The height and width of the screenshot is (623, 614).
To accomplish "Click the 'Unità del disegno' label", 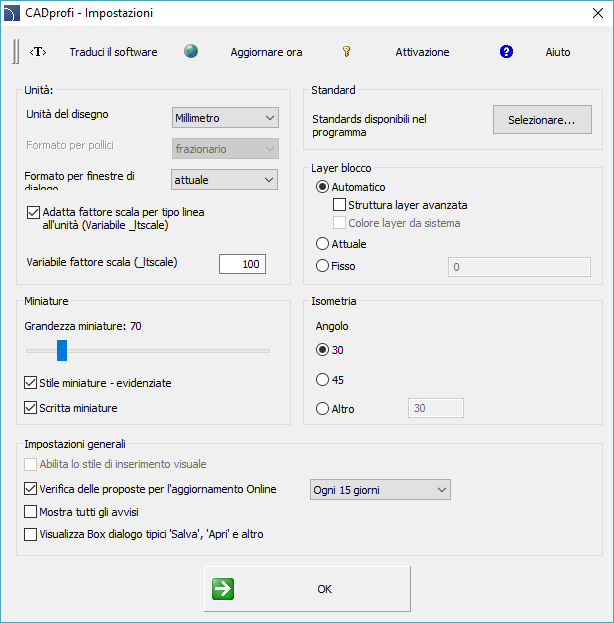I will click(x=67, y=114).
